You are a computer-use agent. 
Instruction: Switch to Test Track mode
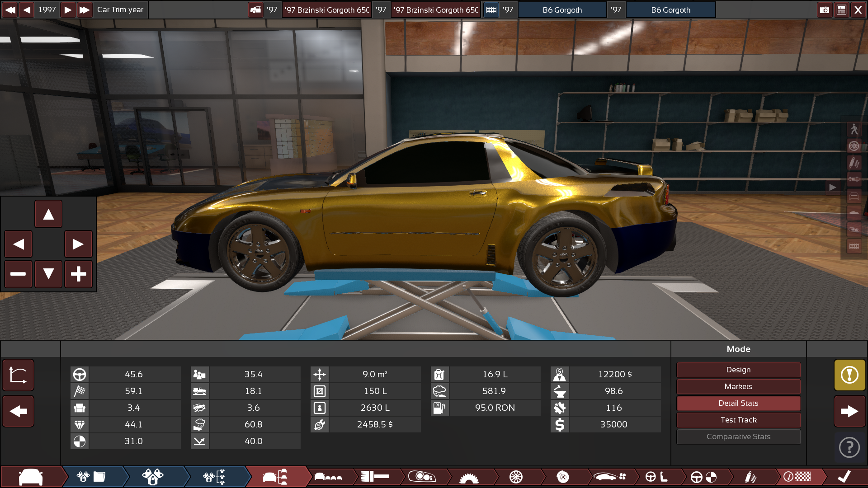[738, 420]
